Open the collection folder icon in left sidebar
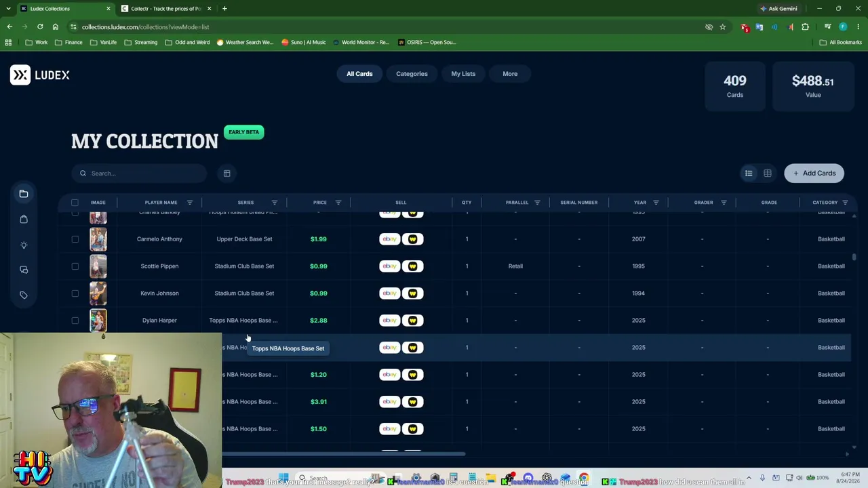The width and height of the screenshot is (868, 488). 24,194
